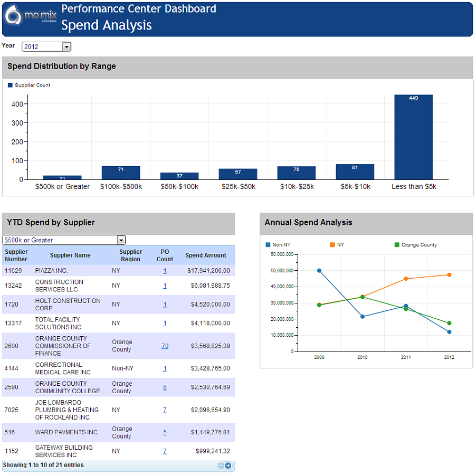The width and height of the screenshot is (476, 475).
Task: Click the Orange County 2012 data point
Action: (x=449, y=323)
